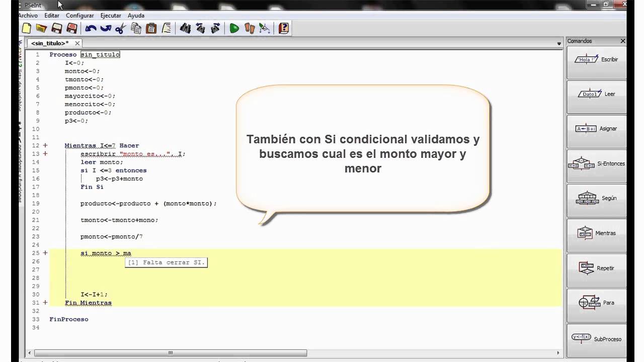Run the algorithm with green play icon
The height and width of the screenshot is (362, 644).
pyautogui.click(x=234, y=28)
